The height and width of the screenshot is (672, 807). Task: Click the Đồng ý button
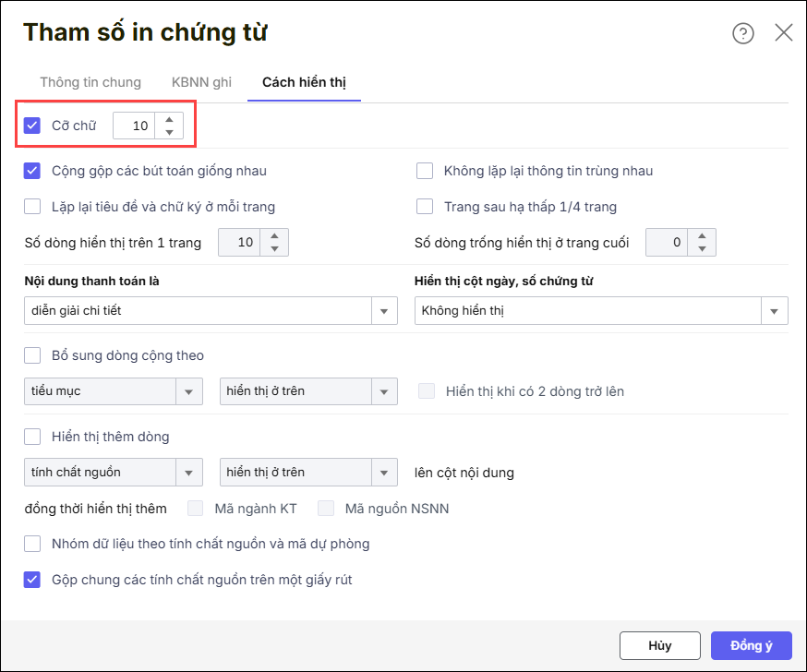[751, 646]
